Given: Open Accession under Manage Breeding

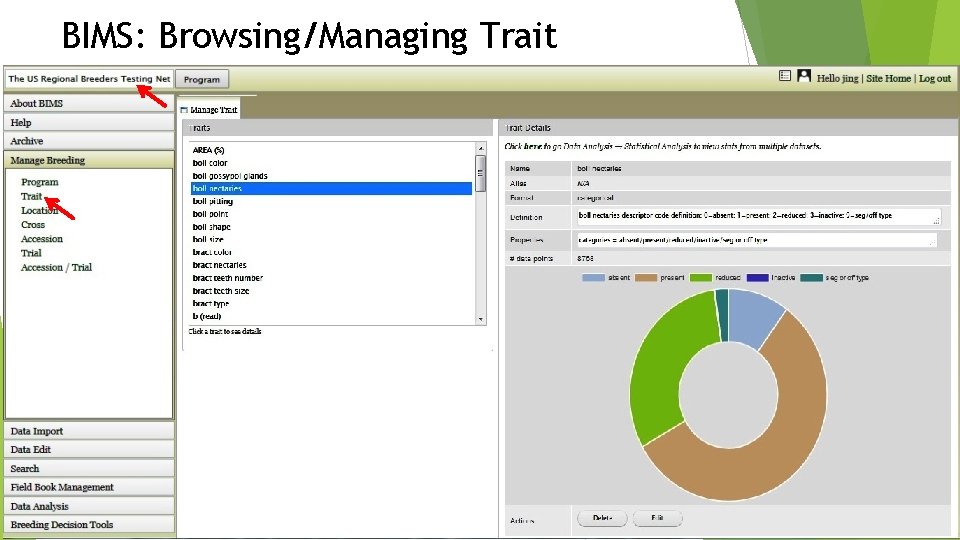Looking at the screenshot, I should click(x=42, y=239).
